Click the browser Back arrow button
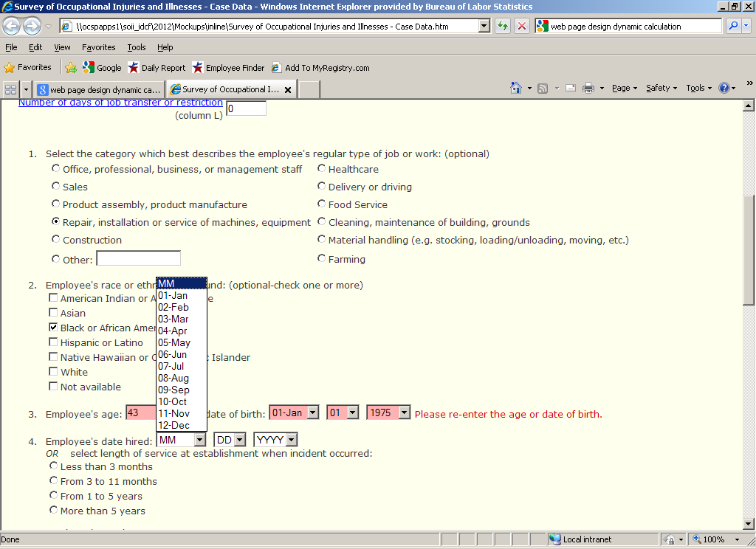The height and width of the screenshot is (549, 756). point(12,27)
